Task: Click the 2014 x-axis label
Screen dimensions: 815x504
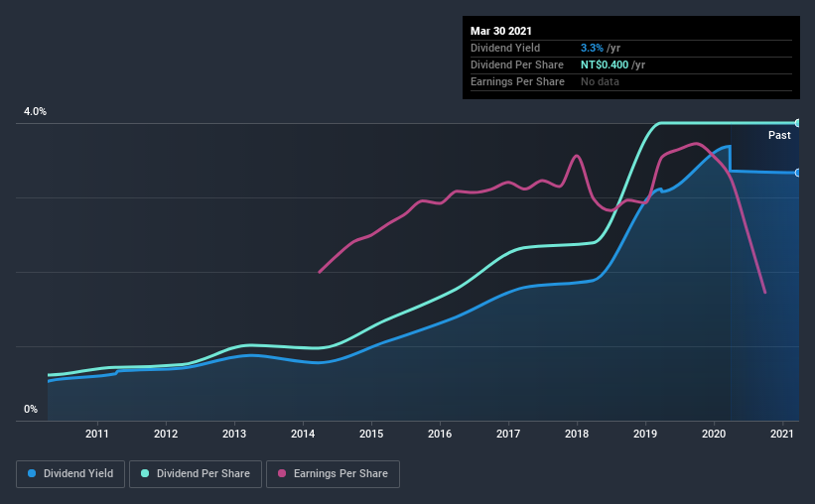Action: coord(303,434)
